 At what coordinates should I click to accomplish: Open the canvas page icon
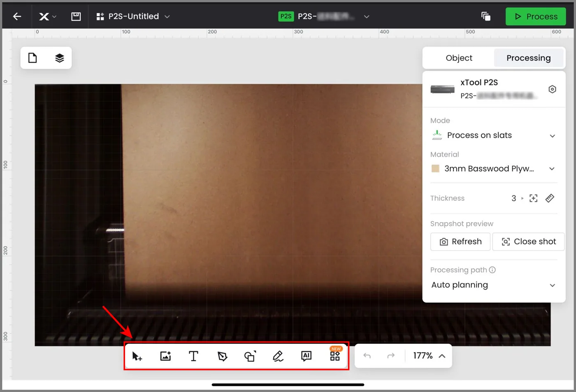pyautogui.click(x=33, y=58)
